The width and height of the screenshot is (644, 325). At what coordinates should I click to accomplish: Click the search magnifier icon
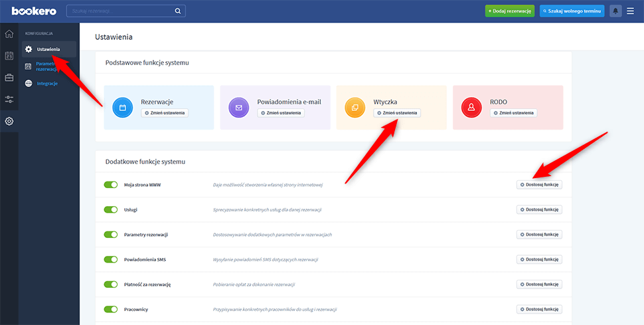click(177, 11)
